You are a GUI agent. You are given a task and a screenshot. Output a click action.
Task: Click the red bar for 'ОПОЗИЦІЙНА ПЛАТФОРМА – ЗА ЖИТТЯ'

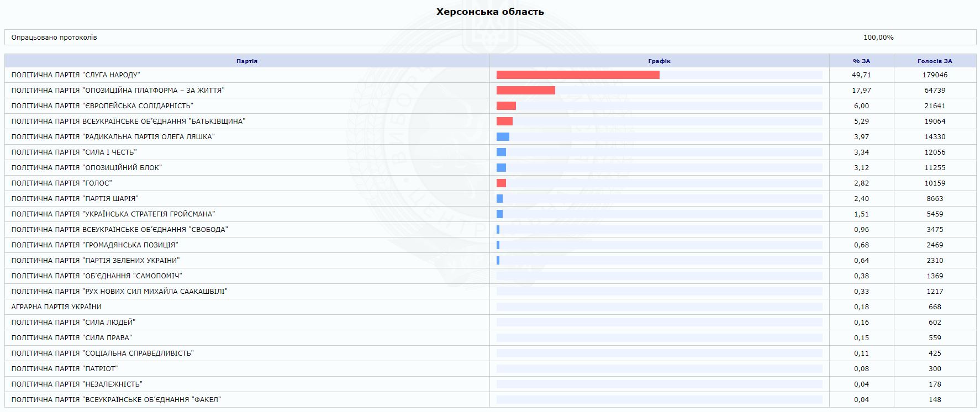coord(526,91)
